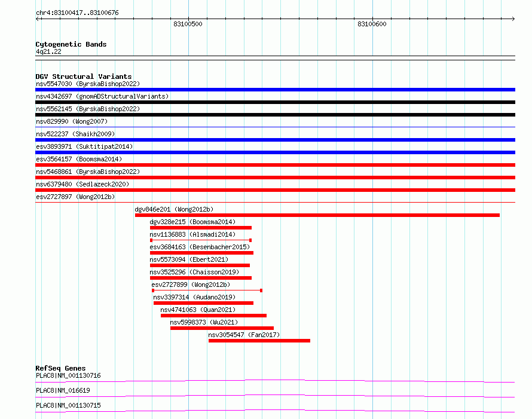Open the nsv5562145 (ByrskaBishop2022) label
532x419 pixels.
tap(88, 109)
